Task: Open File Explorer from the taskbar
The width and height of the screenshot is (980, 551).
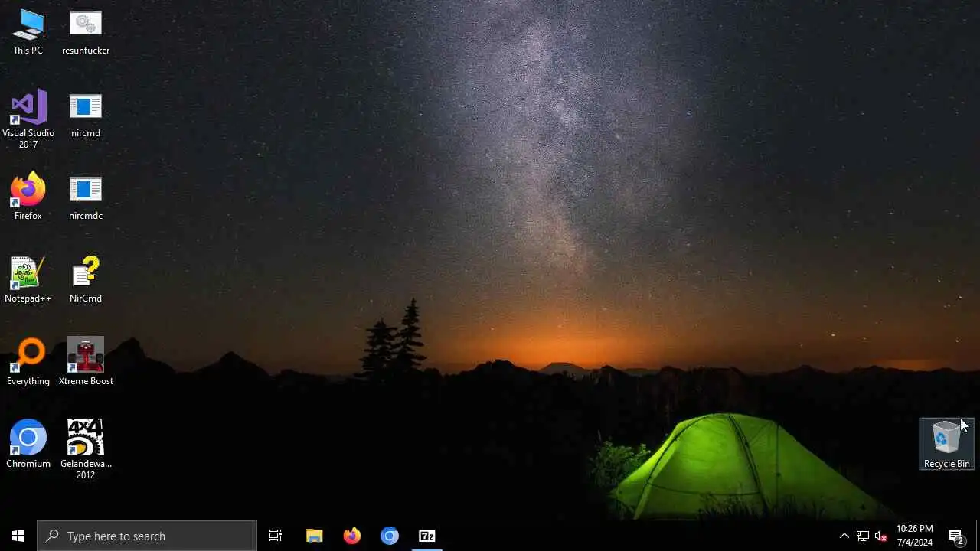Action: point(314,536)
